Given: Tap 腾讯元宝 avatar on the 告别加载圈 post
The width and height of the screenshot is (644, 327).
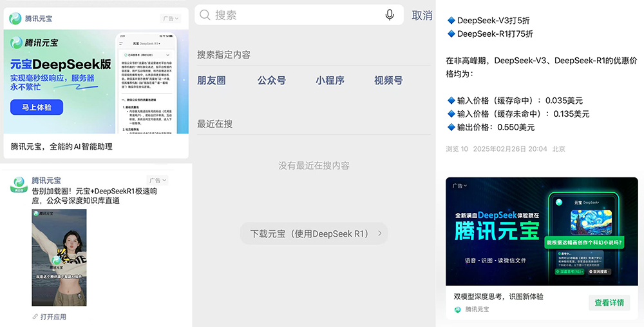Looking at the screenshot, I should click(19, 184).
